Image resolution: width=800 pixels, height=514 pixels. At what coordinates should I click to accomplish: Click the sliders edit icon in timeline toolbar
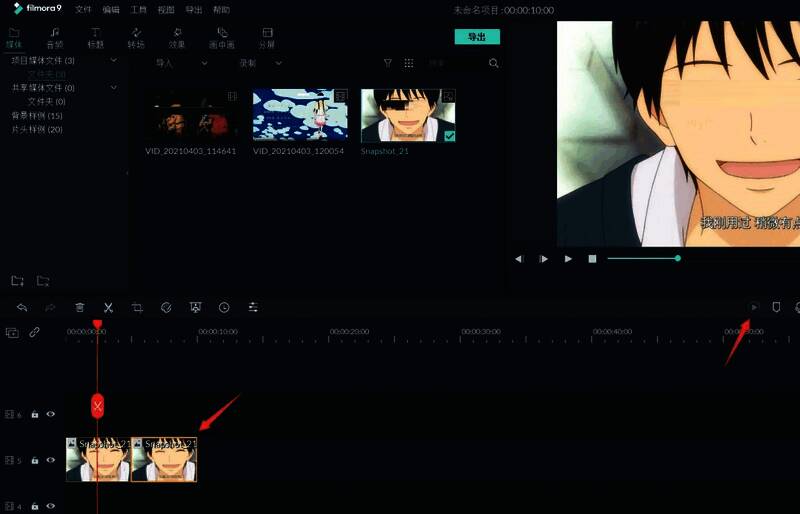click(253, 307)
